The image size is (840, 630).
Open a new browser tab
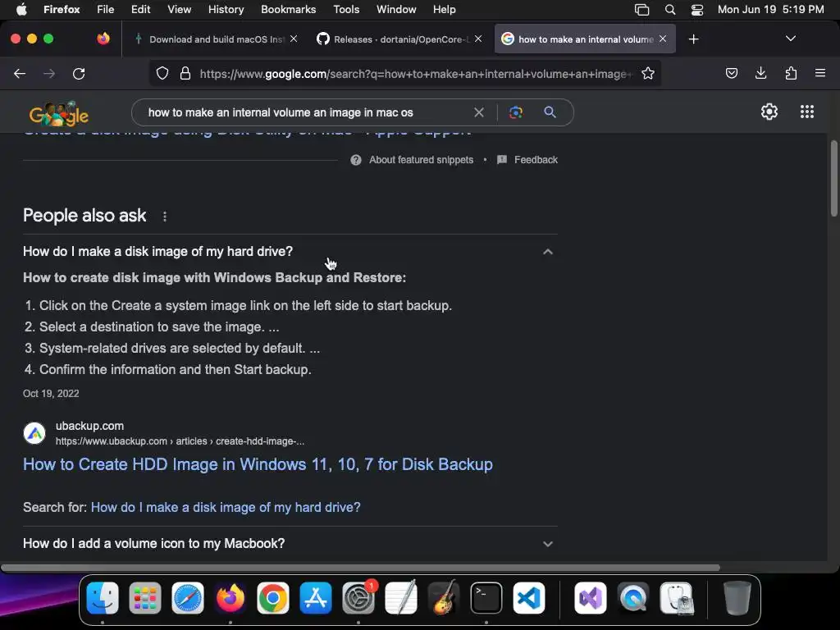(694, 39)
